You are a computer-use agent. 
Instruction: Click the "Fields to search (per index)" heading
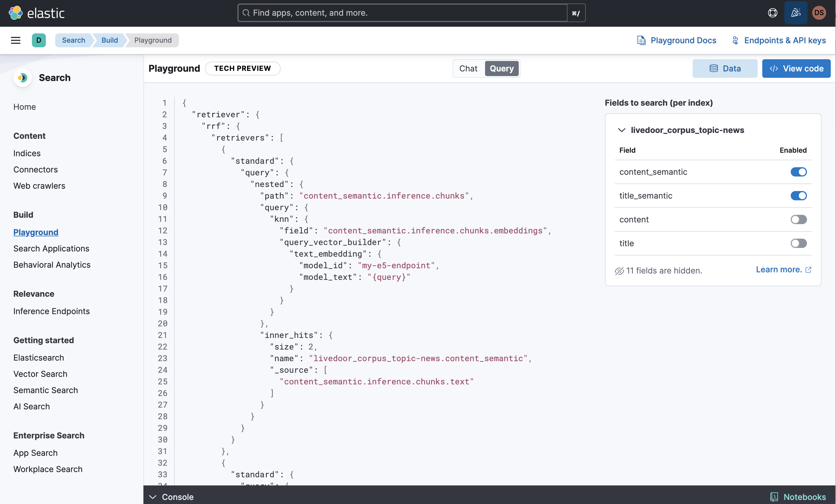coord(659,103)
